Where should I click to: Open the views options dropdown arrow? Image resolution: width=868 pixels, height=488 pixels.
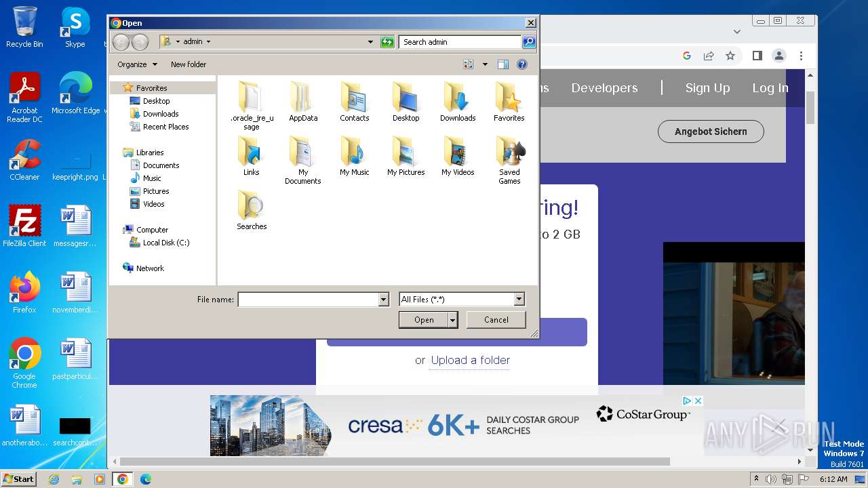[485, 64]
